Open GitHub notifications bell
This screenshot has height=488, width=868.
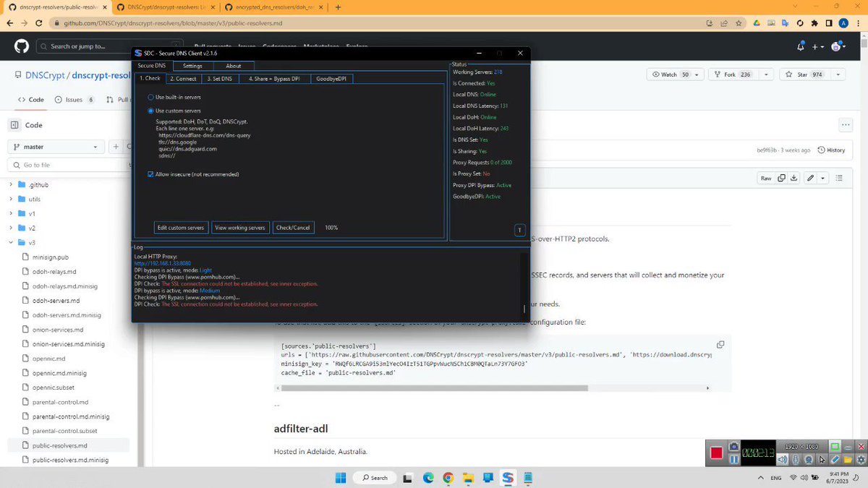pos(801,46)
